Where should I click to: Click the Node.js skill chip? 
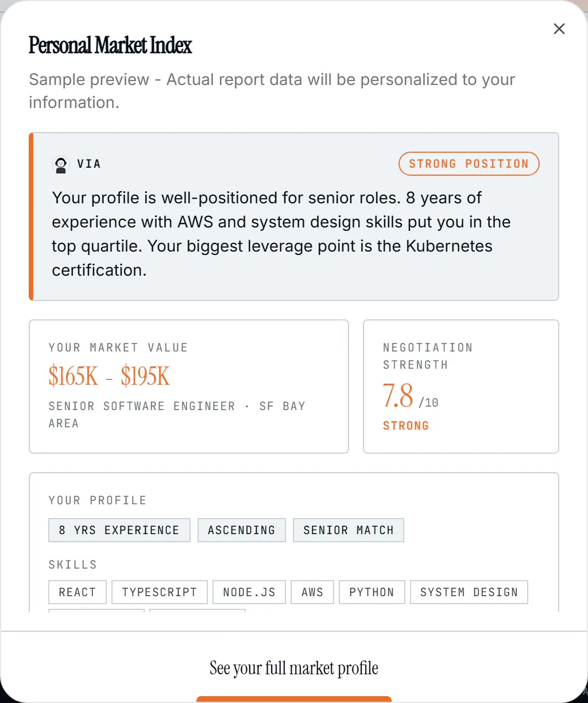249,592
